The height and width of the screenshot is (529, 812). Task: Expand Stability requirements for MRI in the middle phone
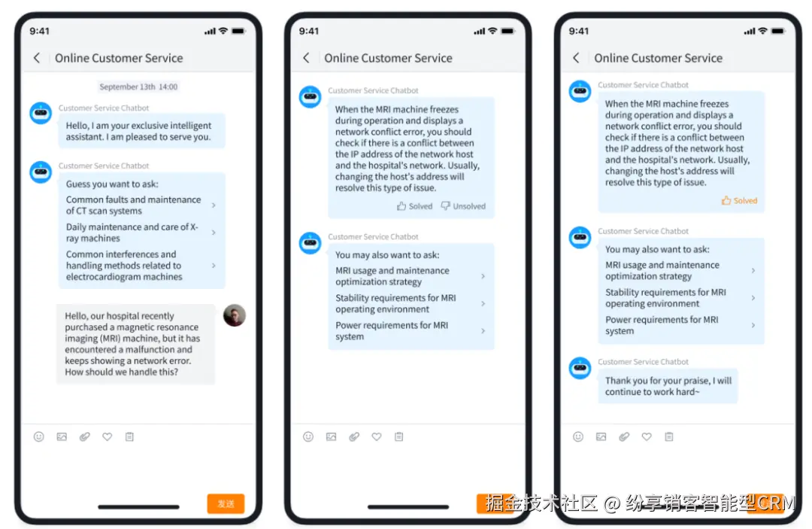coord(411,303)
